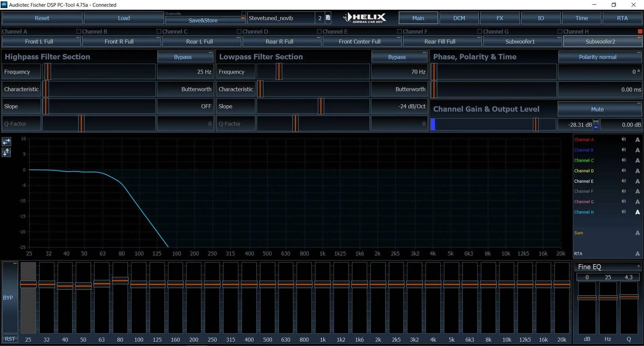This screenshot has height=346, width=644.
Task: Click the Stevetuned_novib setup name field
Action: (281, 18)
